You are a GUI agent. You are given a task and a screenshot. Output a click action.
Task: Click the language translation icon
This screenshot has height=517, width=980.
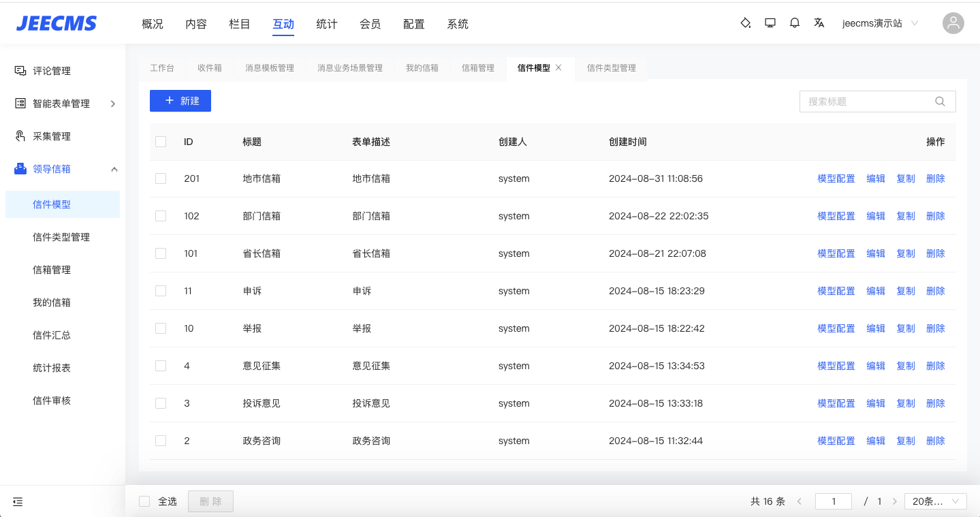tap(819, 23)
